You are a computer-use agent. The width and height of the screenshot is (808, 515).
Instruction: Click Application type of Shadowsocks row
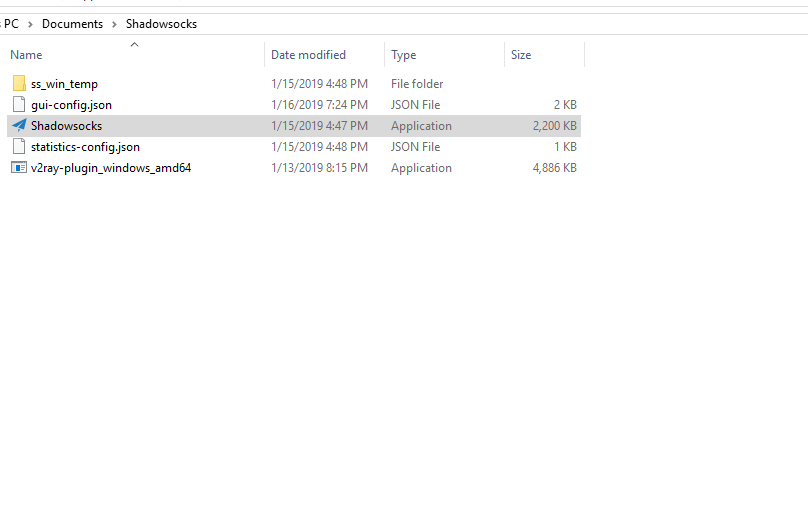(x=421, y=126)
